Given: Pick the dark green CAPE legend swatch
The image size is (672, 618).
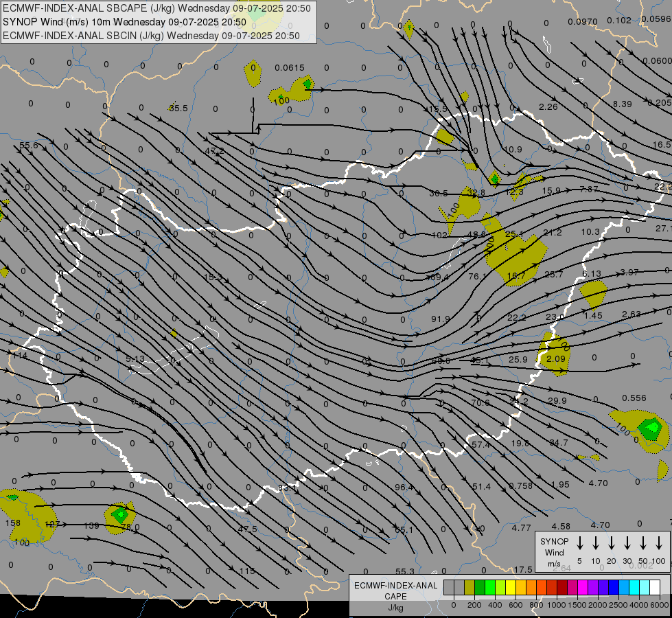Looking at the screenshot, I should (480, 588).
